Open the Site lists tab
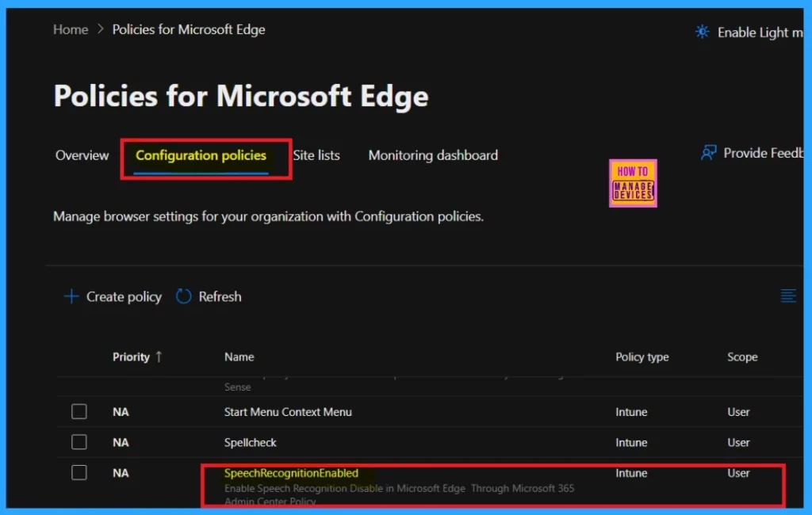 coord(316,155)
